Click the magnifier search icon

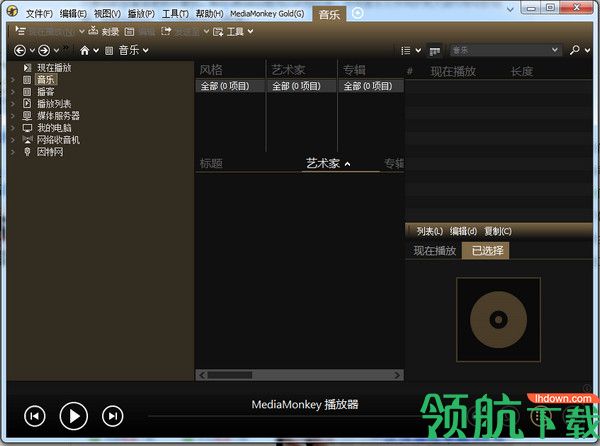coord(574,50)
